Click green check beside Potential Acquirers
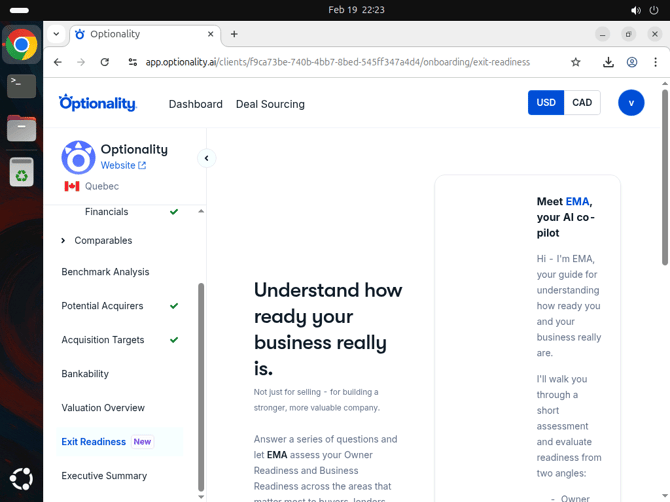This screenshot has height=502, width=670. 174,305
